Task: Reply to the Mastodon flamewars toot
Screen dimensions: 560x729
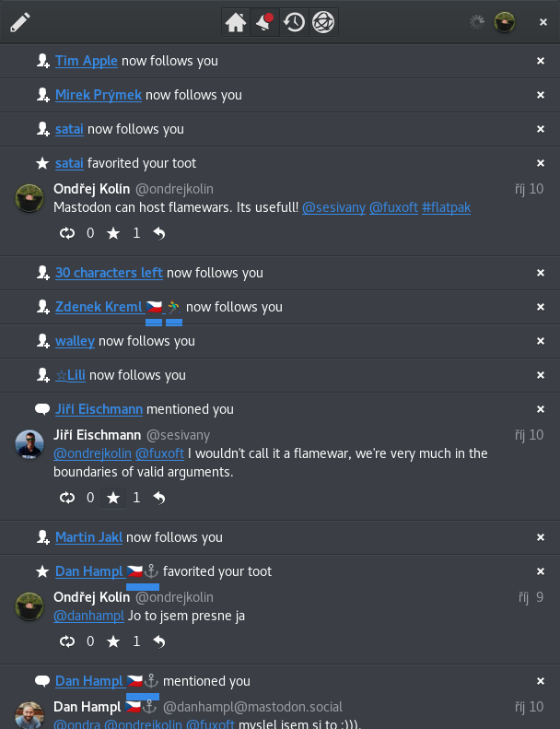Action: coord(159,233)
